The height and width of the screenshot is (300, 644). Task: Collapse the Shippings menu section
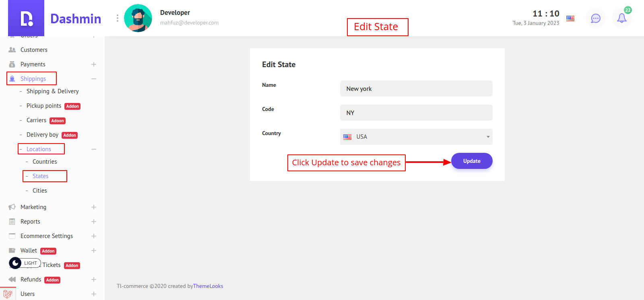tap(93, 79)
